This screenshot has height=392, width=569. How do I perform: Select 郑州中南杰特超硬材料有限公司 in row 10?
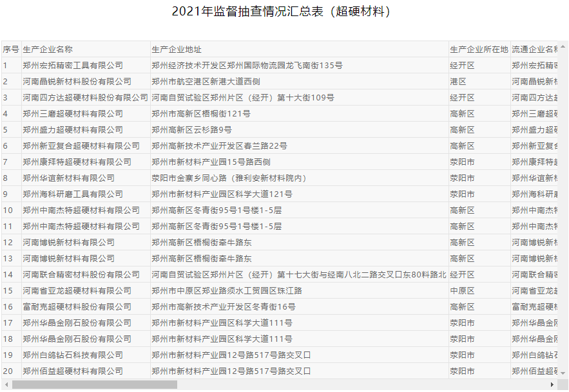86,210
